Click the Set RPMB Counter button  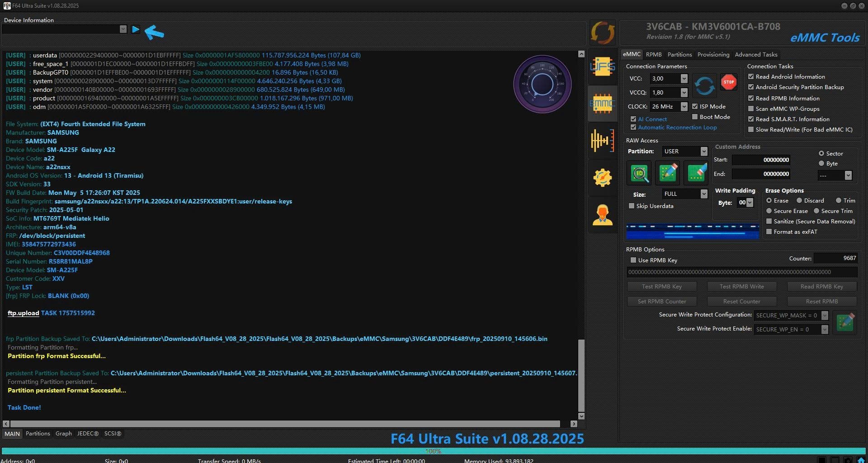[x=662, y=302]
